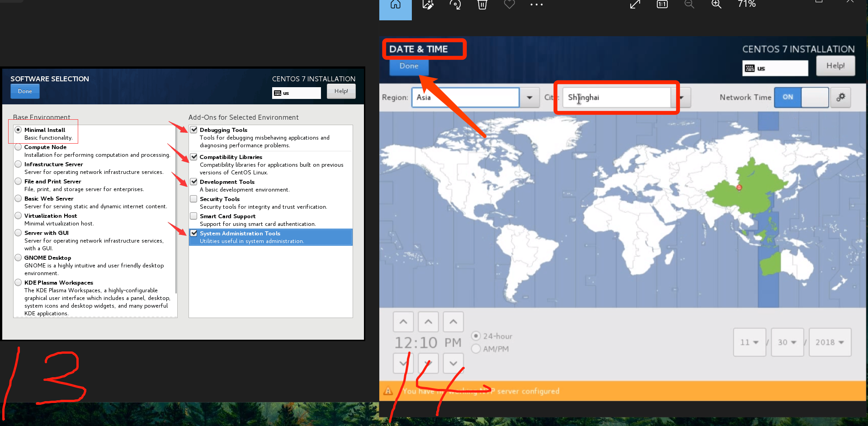Select the AM/PM time format
The height and width of the screenshot is (426, 868).
tap(476, 349)
